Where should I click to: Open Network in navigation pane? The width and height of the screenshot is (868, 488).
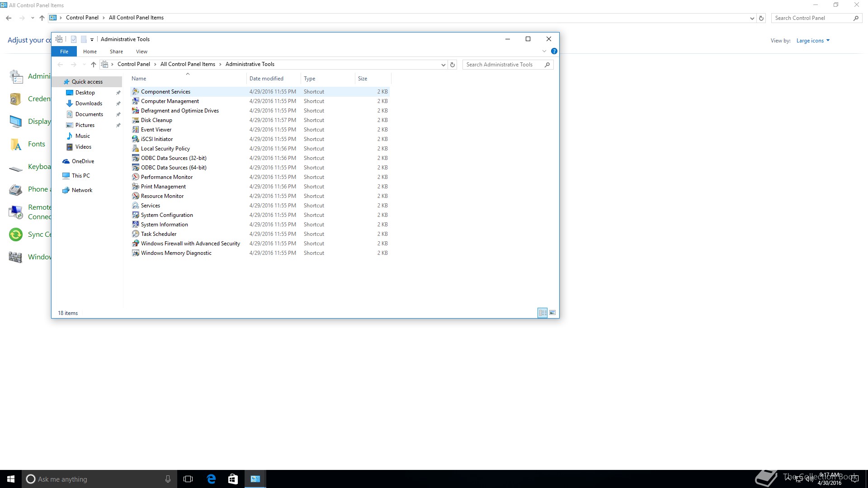click(82, 190)
